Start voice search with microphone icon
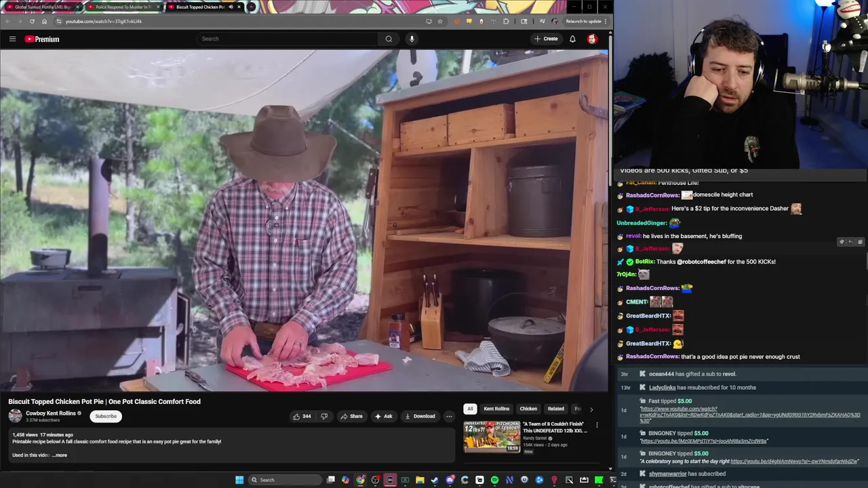Screen dimensions: 868x488 [412, 39]
